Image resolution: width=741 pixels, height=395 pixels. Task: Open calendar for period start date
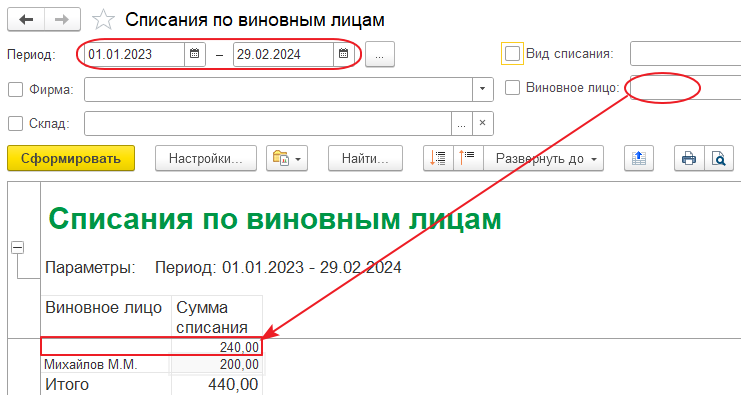coord(194,54)
